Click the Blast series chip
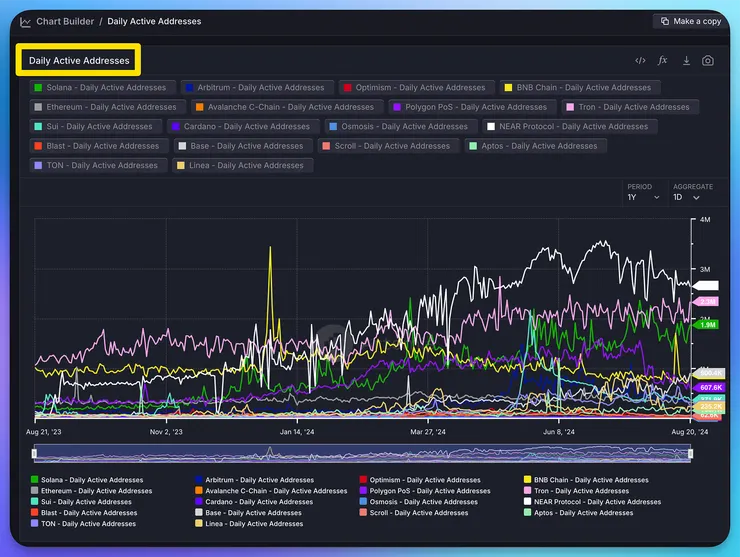 point(99,146)
